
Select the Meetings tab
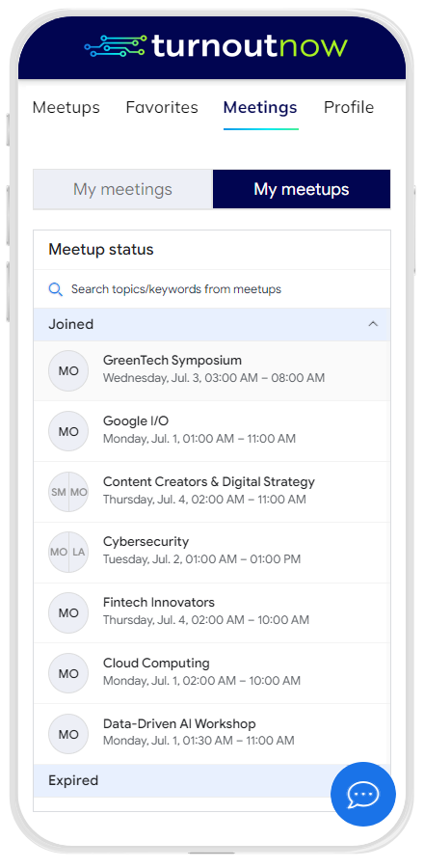[260, 107]
